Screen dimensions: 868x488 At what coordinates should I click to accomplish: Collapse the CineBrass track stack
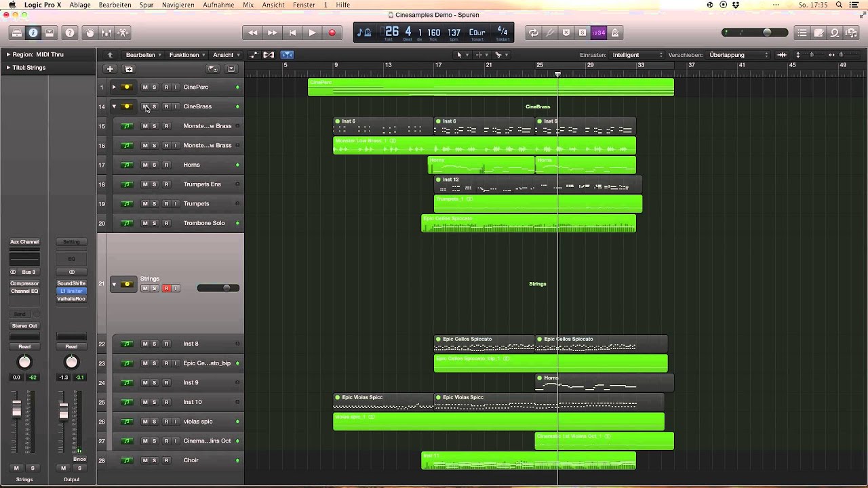(x=114, y=106)
